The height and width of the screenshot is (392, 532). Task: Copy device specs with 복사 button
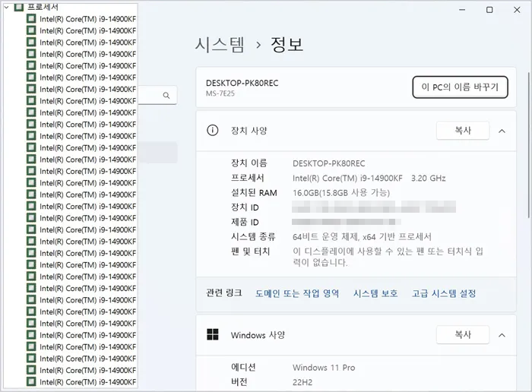coord(463,130)
